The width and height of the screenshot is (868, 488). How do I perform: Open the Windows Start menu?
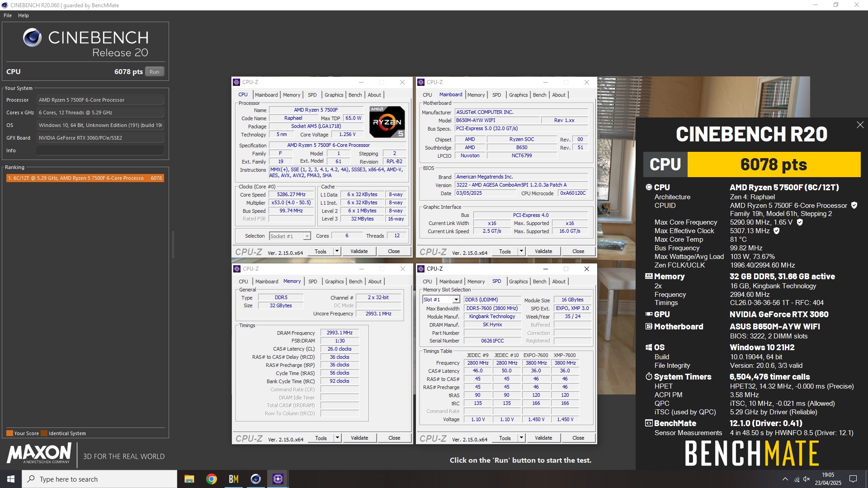(x=11, y=479)
